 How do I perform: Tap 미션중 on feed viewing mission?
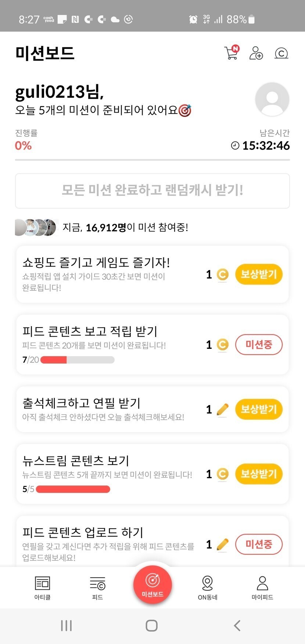(259, 344)
